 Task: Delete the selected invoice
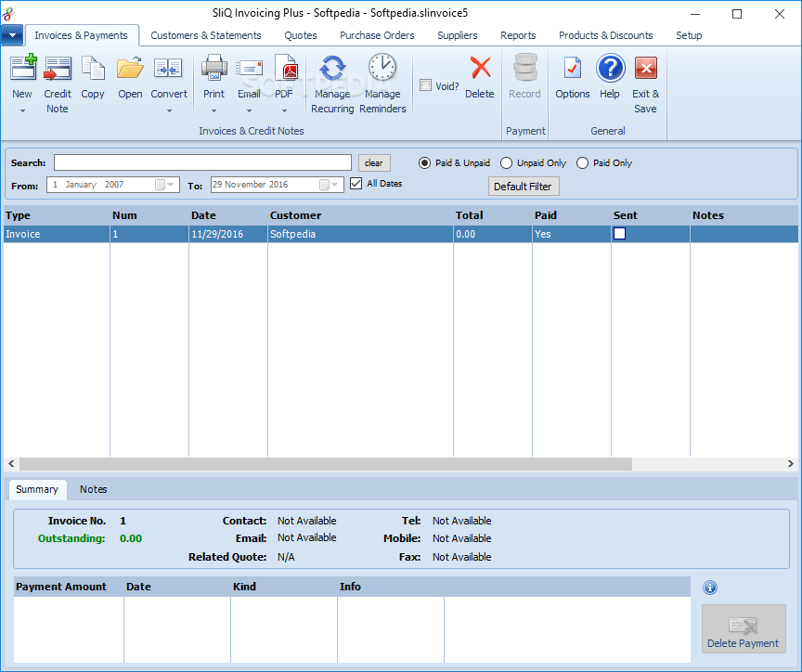click(x=480, y=77)
